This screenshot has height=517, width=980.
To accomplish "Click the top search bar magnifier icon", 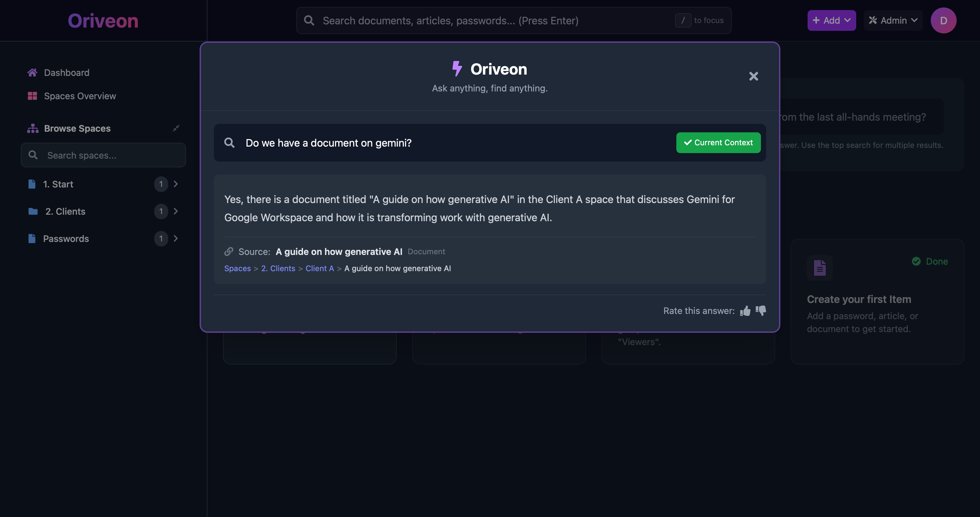I will (309, 20).
